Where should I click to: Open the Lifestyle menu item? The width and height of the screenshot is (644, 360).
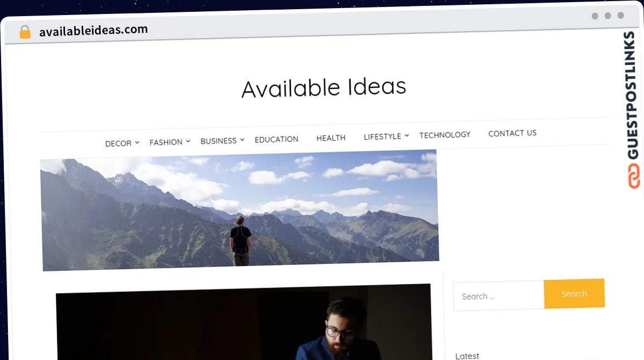tap(382, 136)
